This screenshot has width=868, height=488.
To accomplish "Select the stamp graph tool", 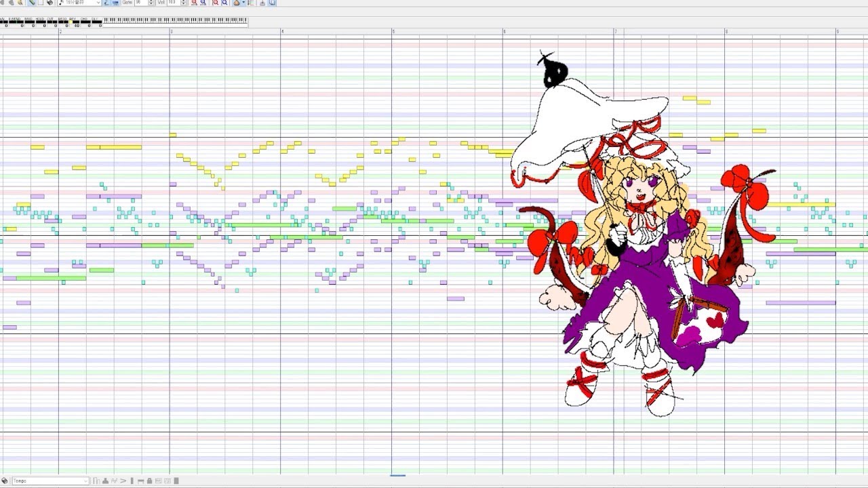I will 105,481.
